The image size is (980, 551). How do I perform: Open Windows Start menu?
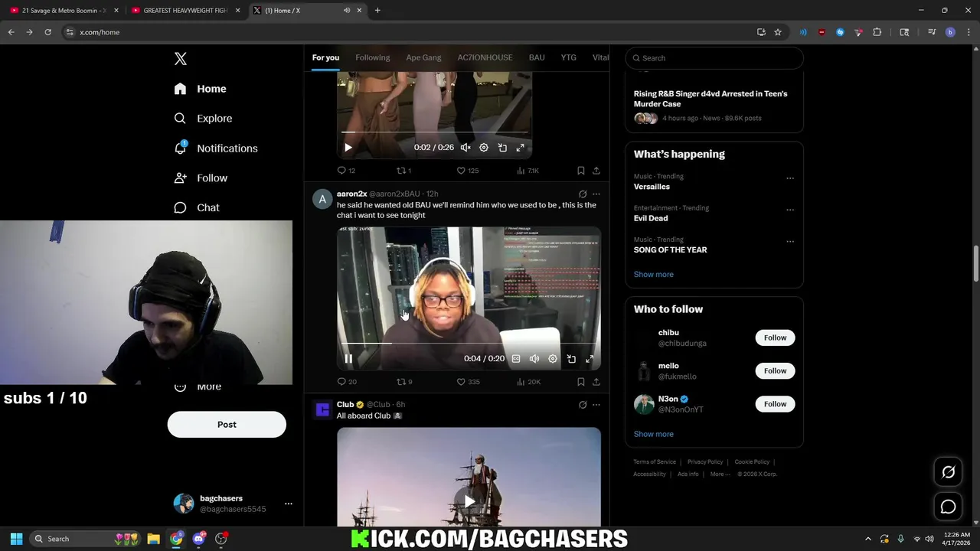tap(16, 539)
